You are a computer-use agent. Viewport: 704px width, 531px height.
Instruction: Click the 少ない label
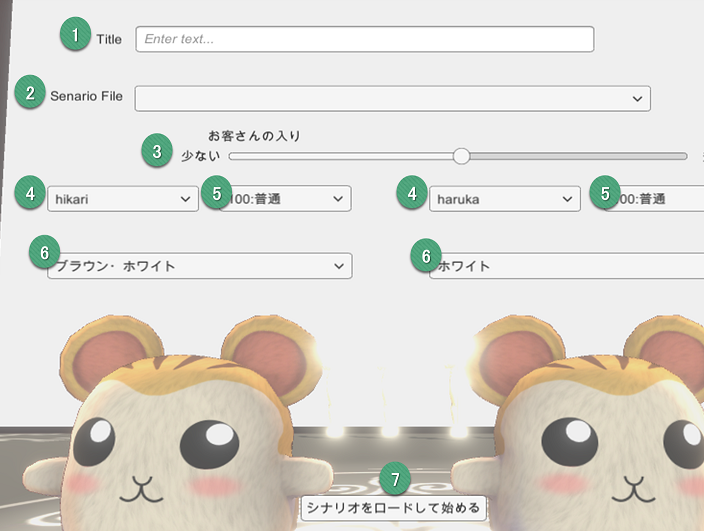pos(201,156)
